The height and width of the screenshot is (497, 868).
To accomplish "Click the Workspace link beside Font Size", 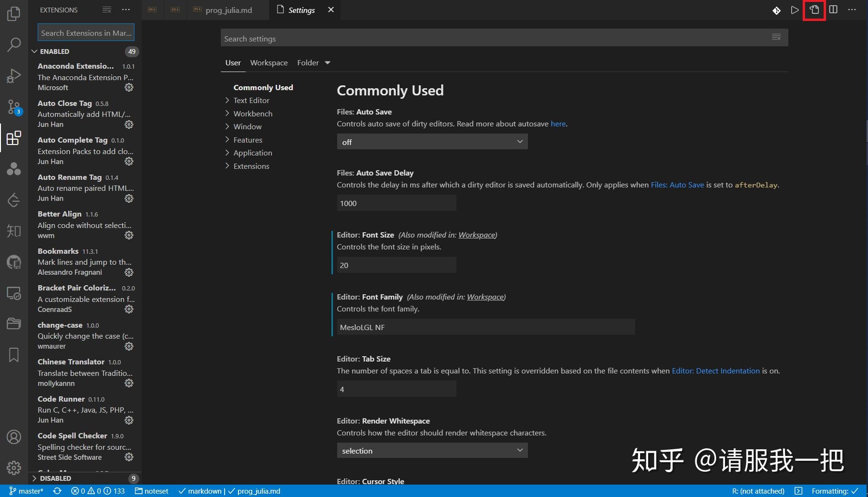I will (x=477, y=235).
